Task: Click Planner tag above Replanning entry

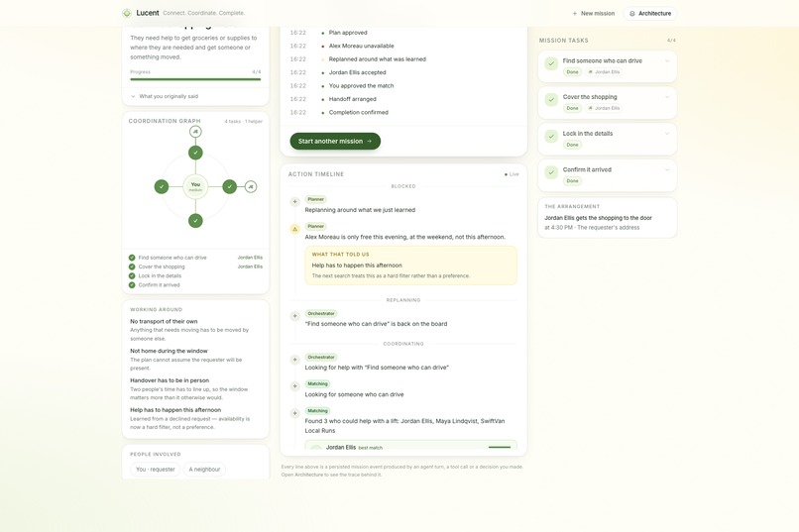Action: (315, 199)
